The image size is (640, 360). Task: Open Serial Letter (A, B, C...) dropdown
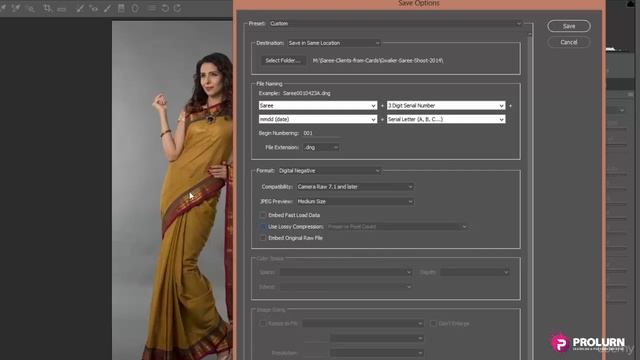point(446,119)
